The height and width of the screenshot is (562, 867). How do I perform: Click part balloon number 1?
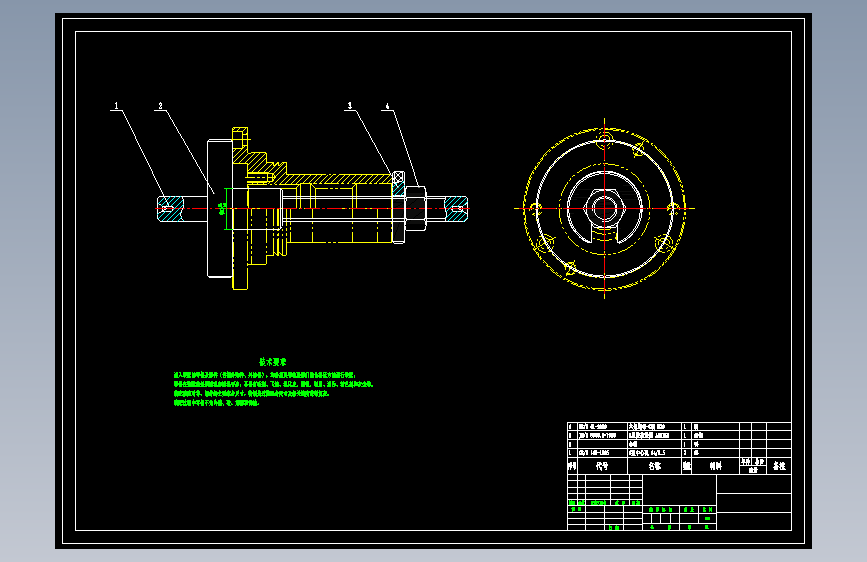[x=116, y=106]
